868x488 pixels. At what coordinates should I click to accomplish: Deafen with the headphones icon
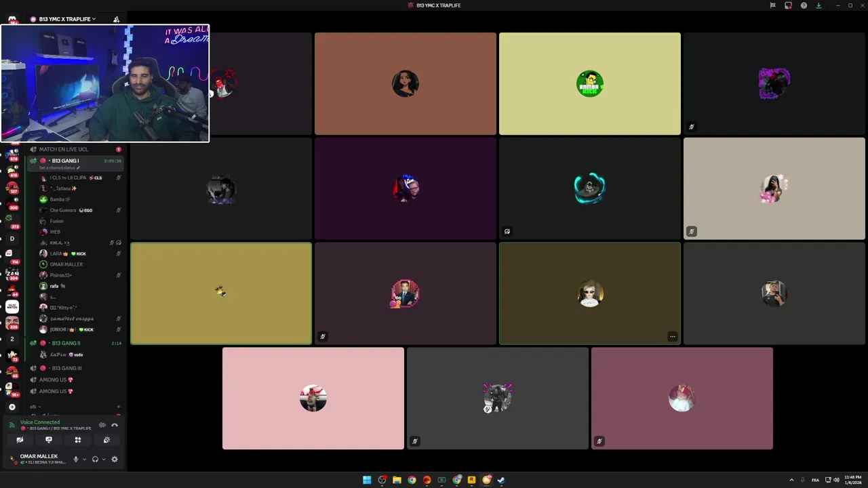pos(95,459)
